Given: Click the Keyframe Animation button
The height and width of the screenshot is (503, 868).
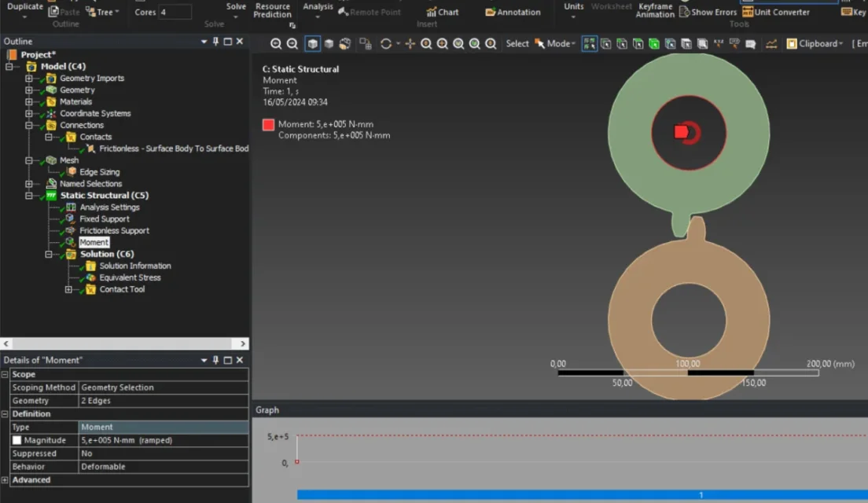Looking at the screenshot, I should (x=655, y=10).
